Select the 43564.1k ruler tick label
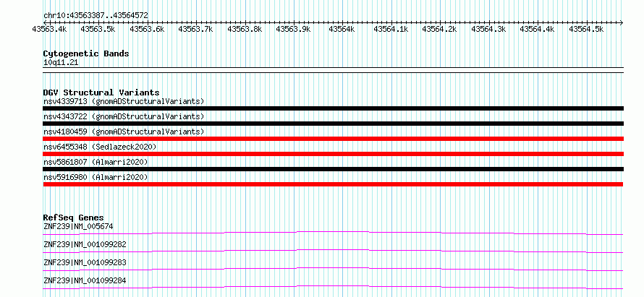Image resolution: width=644 pixels, height=297 pixels. pos(391,29)
